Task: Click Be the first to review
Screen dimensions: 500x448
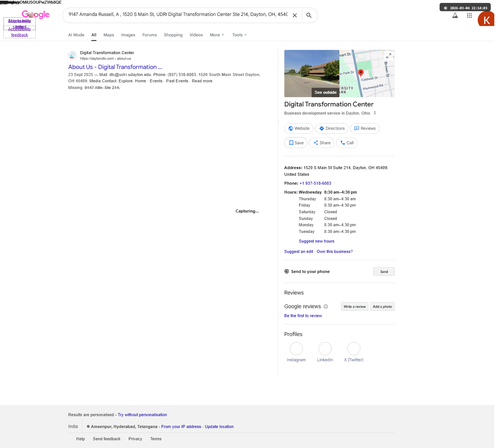Action: coord(303,316)
